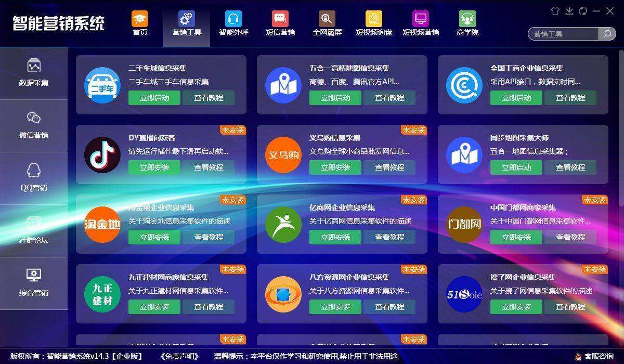Click the 版权所有 version text
Image resolution: width=624 pixels, height=364 pixels.
pyautogui.click(x=76, y=356)
